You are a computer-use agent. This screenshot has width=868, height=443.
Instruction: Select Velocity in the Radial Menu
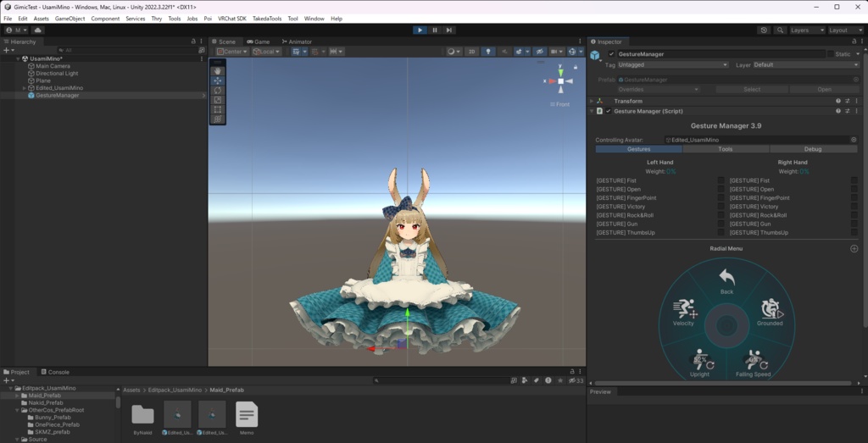[684, 313]
